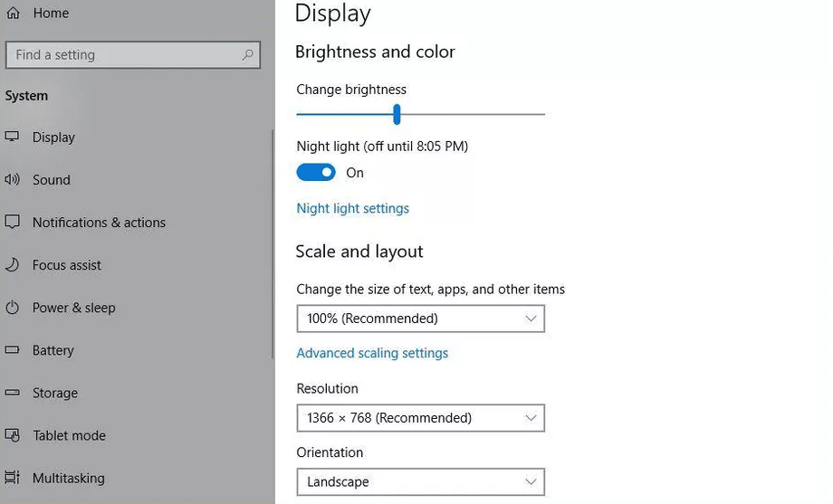Open Multitasking settings page
This screenshot has width=833, height=504.
[69, 478]
